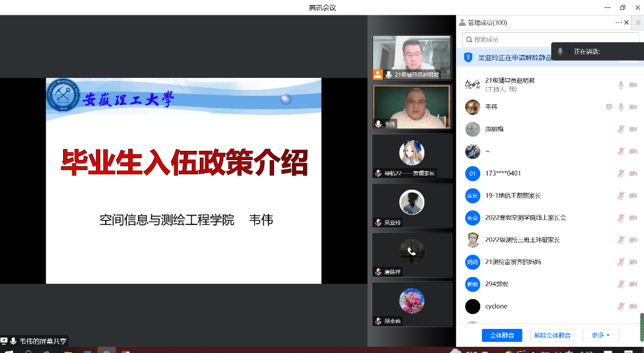Click 解除全体静音 button
This screenshot has height=353, width=644.
552,335
